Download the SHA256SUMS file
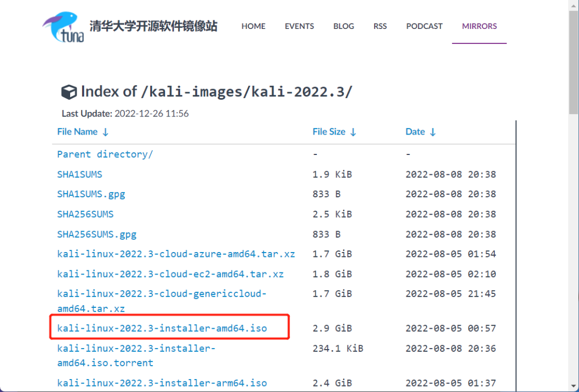579x392 pixels. click(x=85, y=215)
